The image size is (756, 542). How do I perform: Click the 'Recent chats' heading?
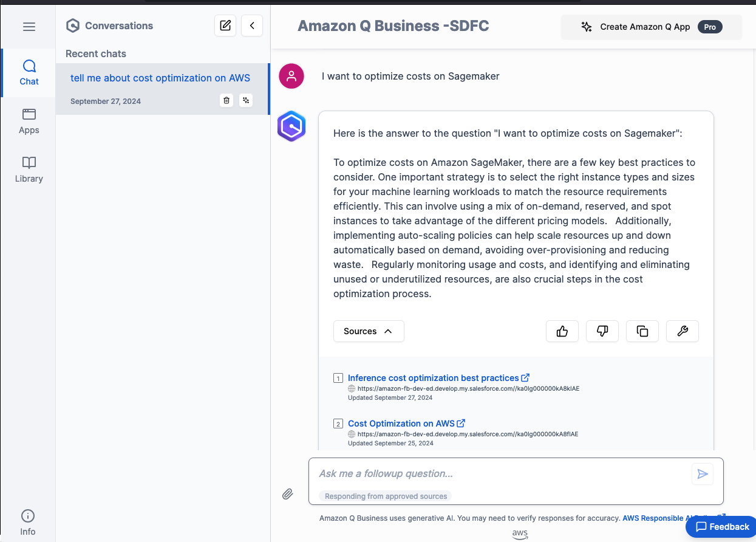pyautogui.click(x=96, y=53)
